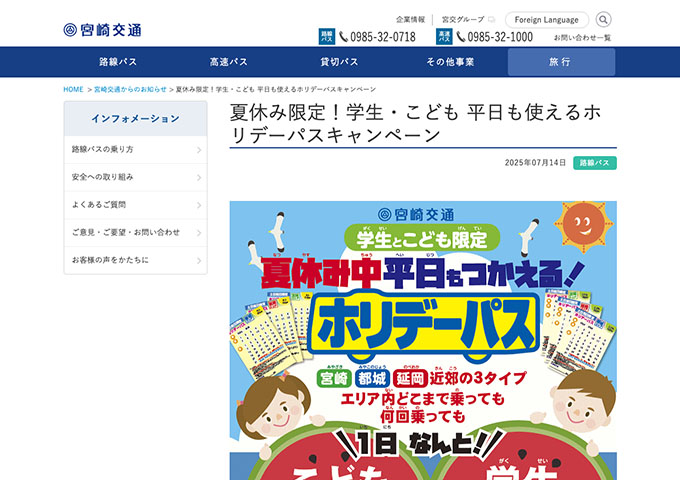Open the 高速バス navigation menu
Screen dimensions: 680x480
tap(229, 62)
